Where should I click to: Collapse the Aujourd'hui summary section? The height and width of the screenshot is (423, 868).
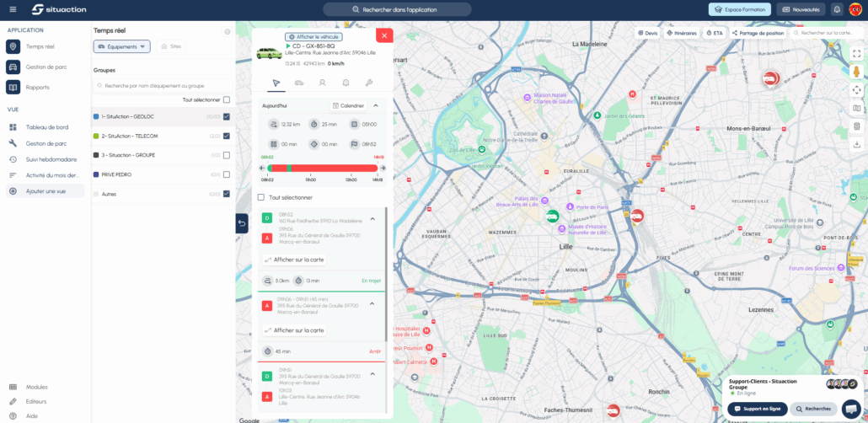click(x=376, y=106)
